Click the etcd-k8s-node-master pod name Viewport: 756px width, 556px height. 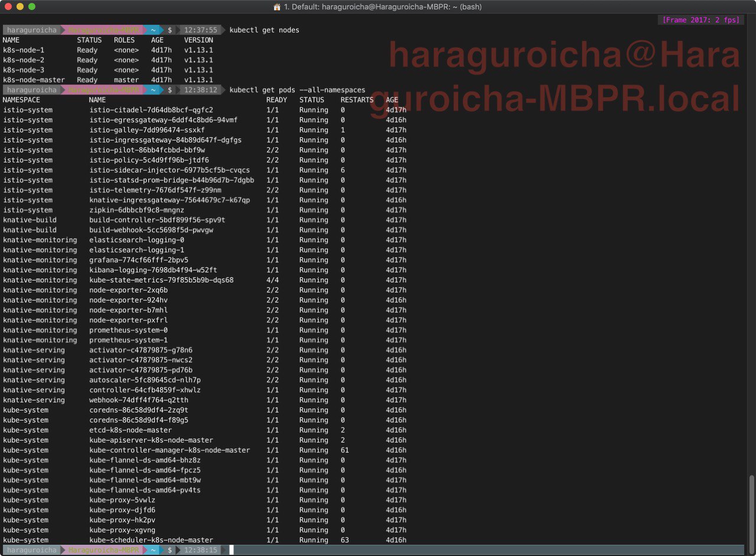(x=131, y=430)
